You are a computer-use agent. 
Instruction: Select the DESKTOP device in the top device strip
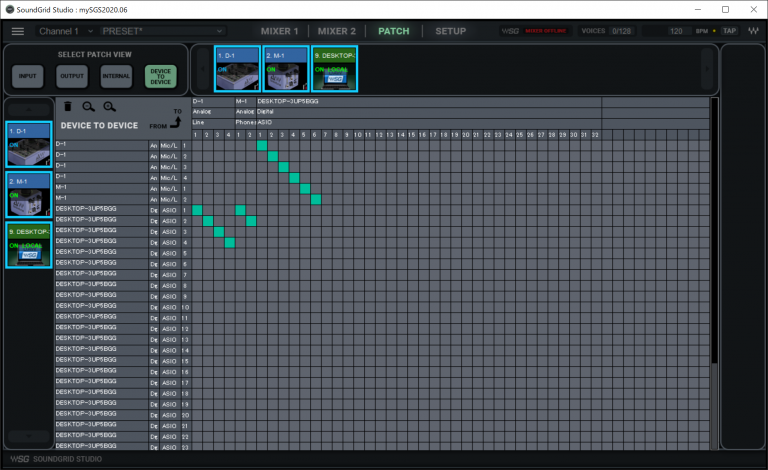pyautogui.click(x=336, y=67)
